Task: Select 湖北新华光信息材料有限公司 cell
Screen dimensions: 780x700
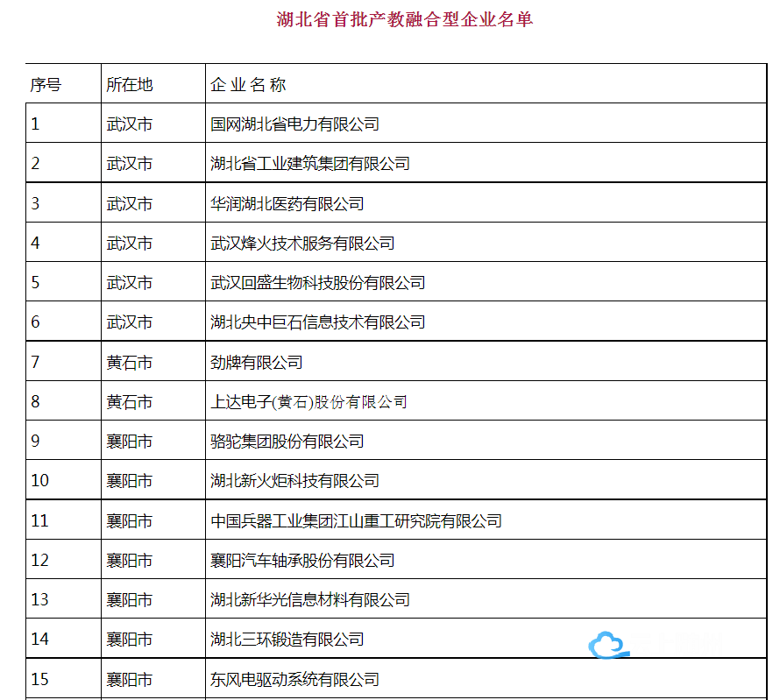Action: pyautogui.click(x=310, y=600)
